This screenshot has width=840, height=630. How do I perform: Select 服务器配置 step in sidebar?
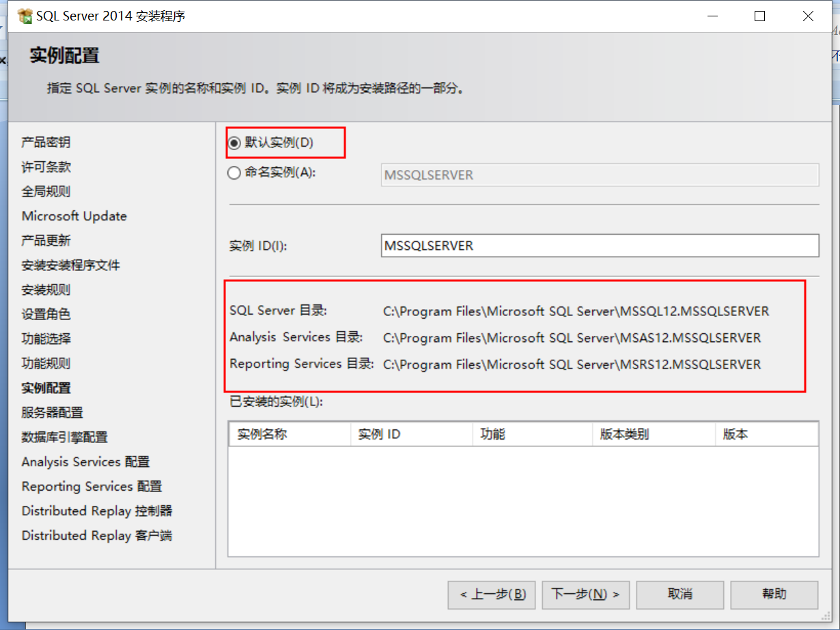pos(52,413)
